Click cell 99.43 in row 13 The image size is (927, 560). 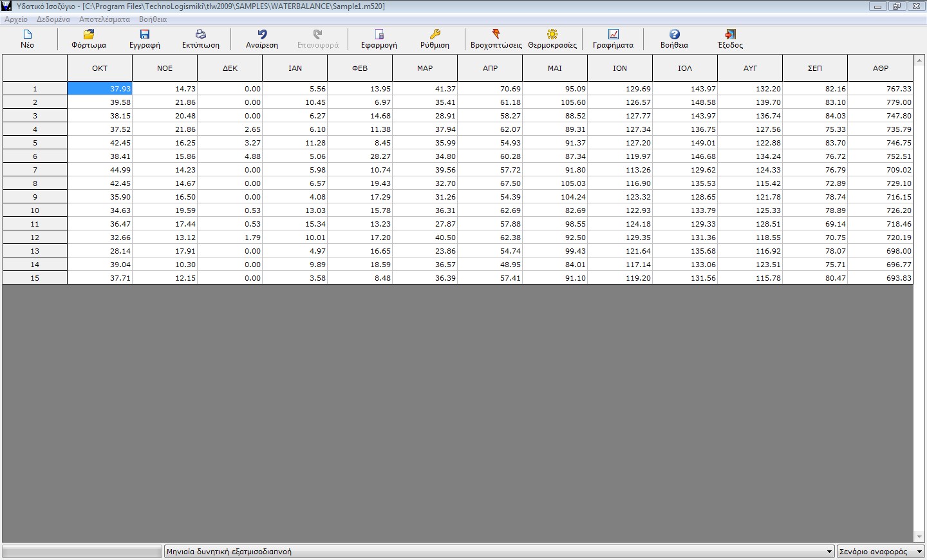(555, 251)
